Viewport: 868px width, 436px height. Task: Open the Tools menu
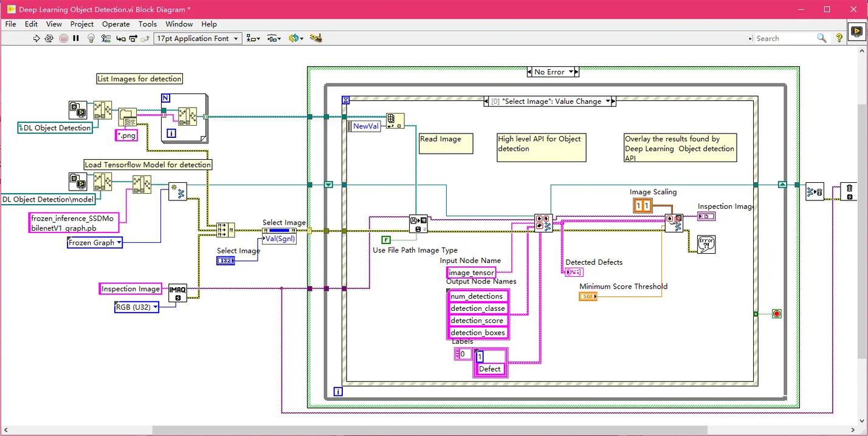[147, 24]
